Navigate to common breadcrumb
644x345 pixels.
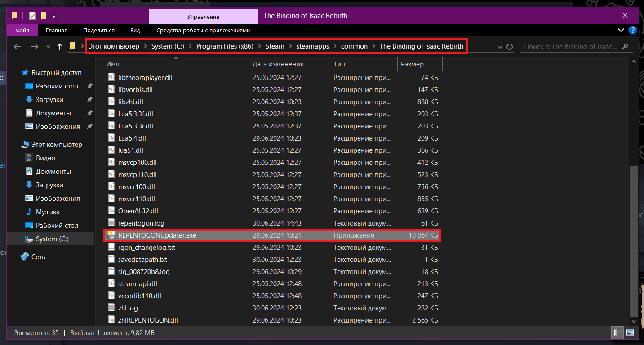pos(354,46)
